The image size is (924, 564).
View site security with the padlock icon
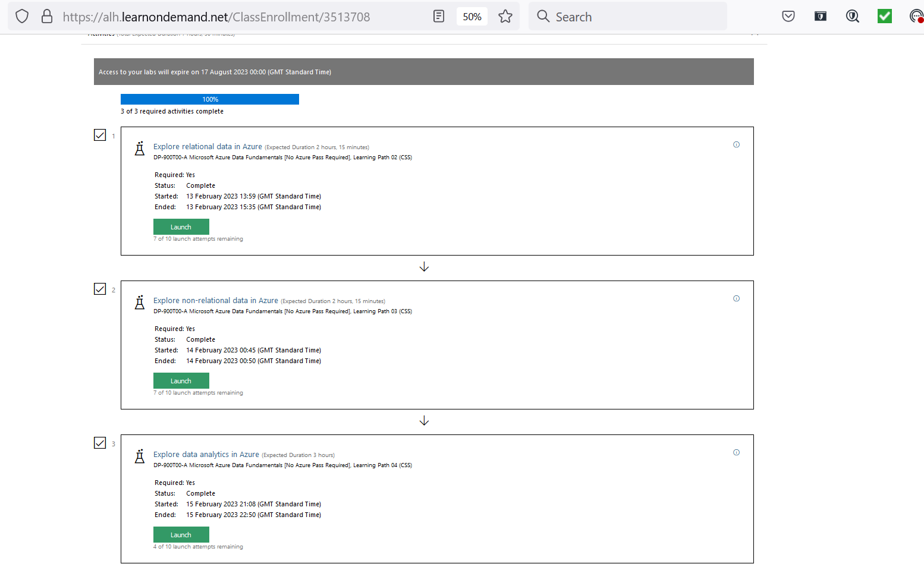46,16
